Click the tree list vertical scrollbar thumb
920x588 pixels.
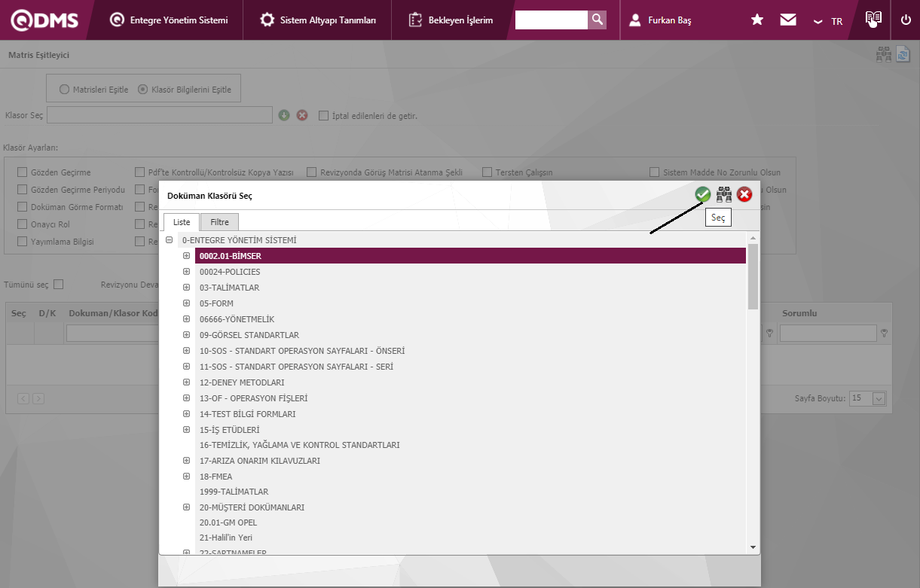(753, 276)
